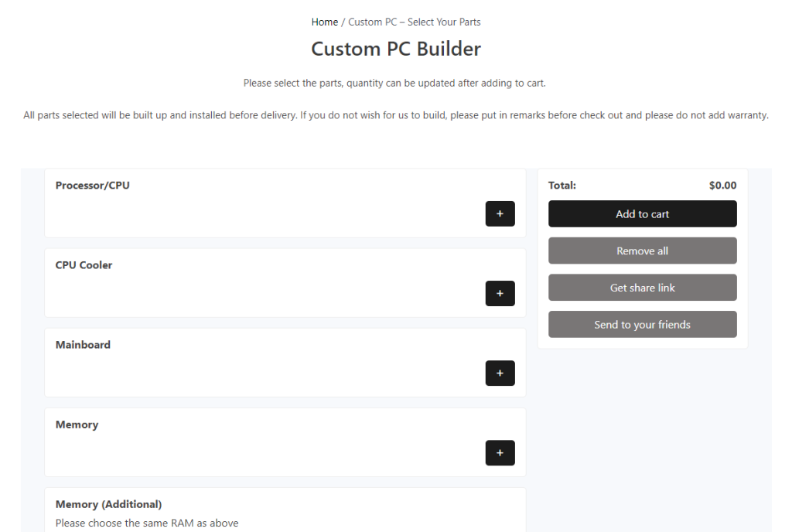This screenshot has height=532, width=792.
Task: Get the share link for this build
Action: (643, 288)
